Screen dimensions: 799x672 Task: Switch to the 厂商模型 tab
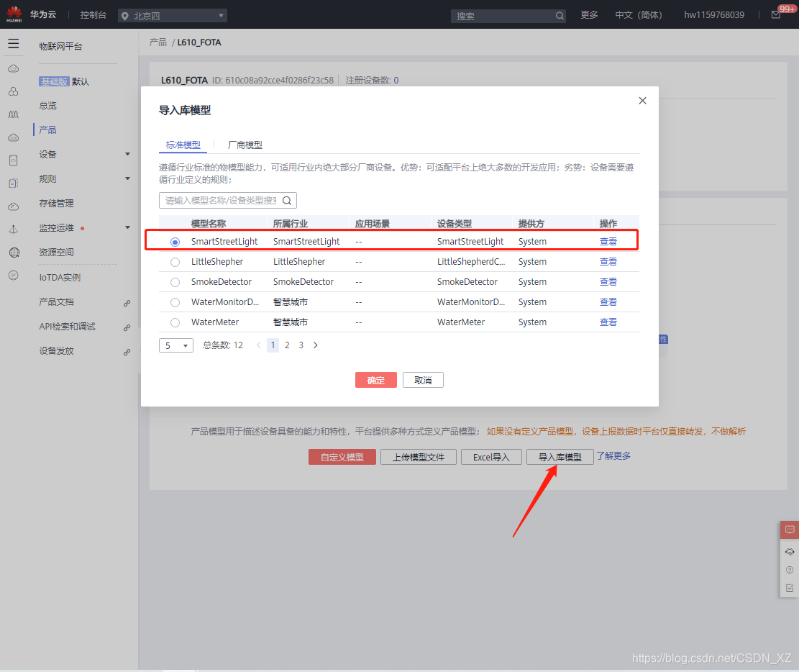click(x=245, y=145)
